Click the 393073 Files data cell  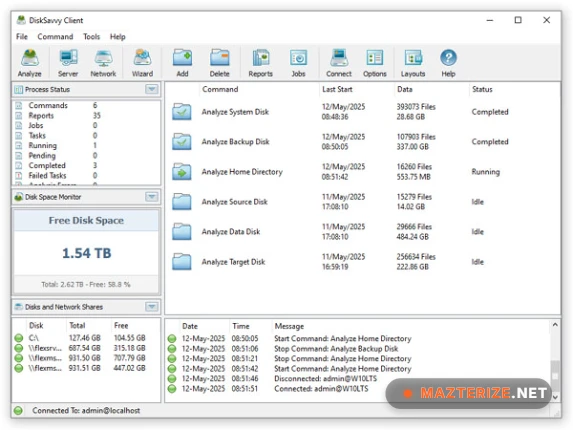pyautogui.click(x=416, y=107)
